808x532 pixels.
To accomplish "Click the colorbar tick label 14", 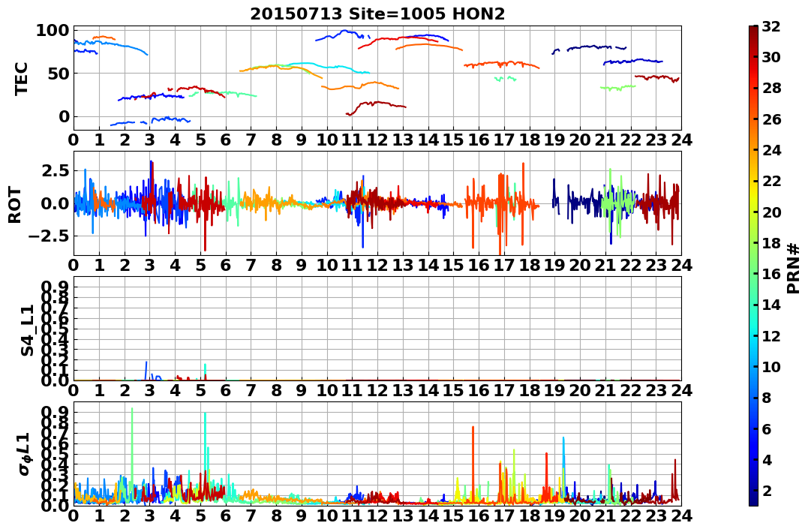I will tap(771, 305).
